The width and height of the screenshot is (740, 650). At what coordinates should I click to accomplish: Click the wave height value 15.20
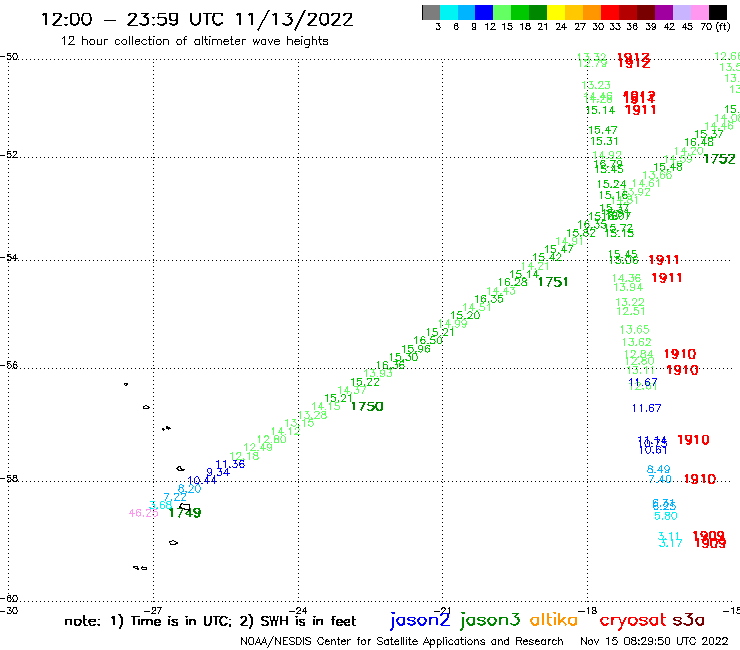pos(465,315)
